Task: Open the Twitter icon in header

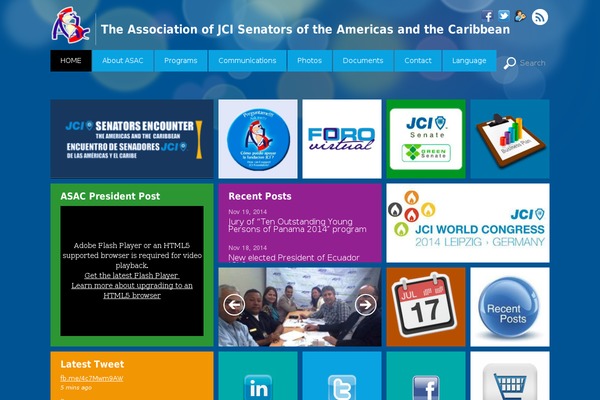Action: (504, 15)
